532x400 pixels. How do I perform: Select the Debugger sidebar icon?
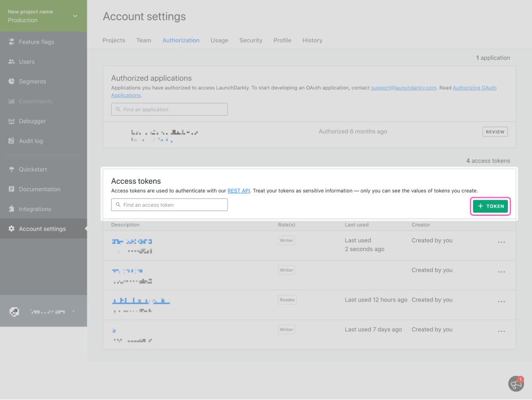coord(11,121)
